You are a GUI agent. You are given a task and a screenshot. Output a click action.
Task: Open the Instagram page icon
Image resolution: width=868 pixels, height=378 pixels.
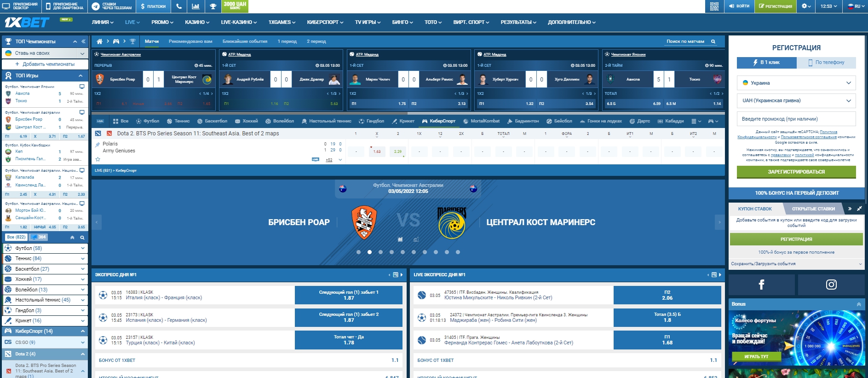[x=831, y=285]
